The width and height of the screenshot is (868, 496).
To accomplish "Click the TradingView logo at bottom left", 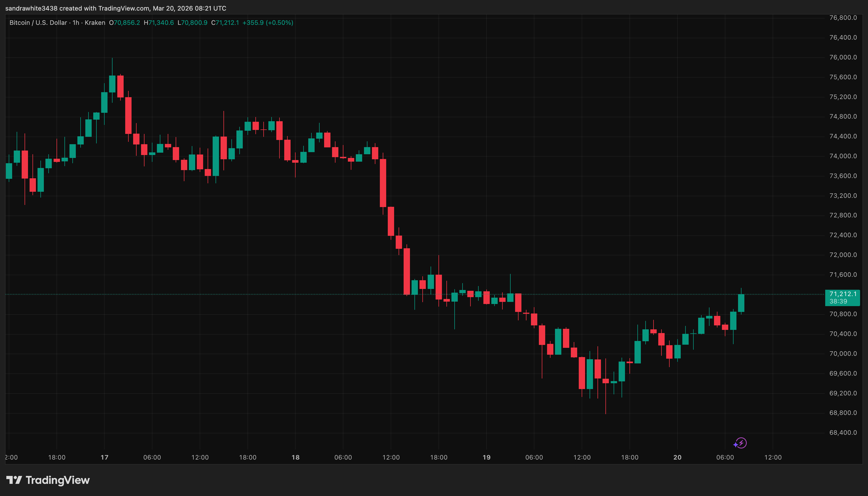I will [48, 480].
